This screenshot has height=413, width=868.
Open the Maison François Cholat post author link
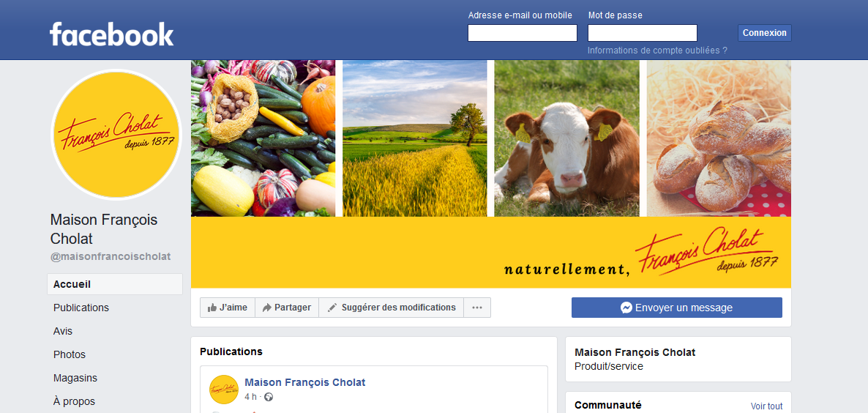305,382
